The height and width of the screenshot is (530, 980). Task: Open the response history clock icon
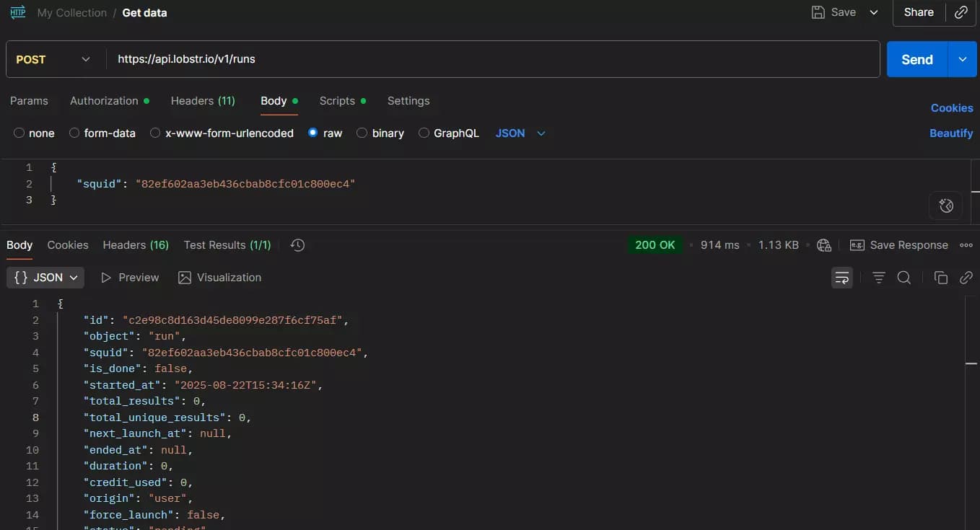click(297, 245)
